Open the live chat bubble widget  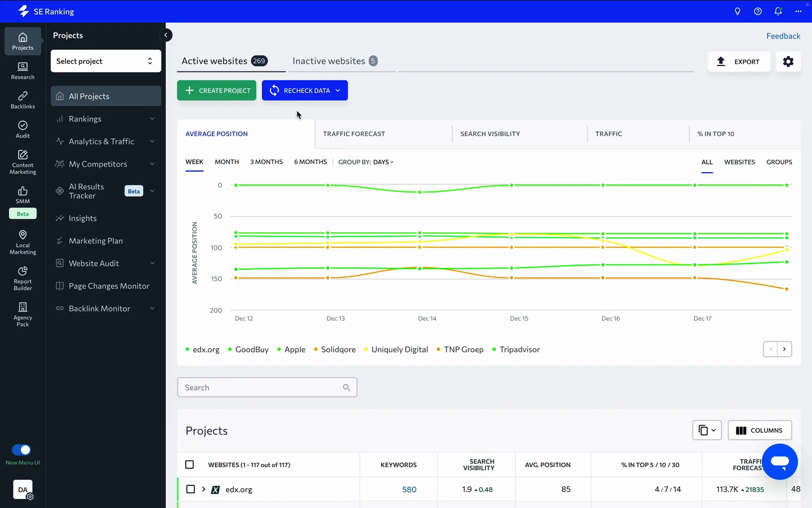click(780, 461)
